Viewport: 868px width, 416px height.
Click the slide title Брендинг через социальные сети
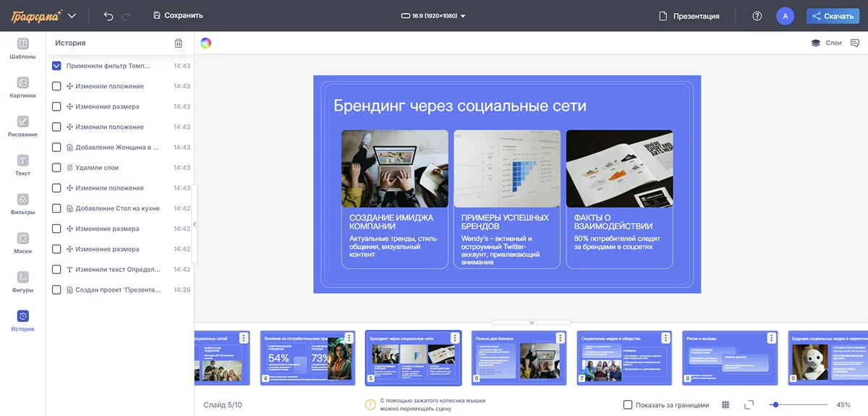459,106
